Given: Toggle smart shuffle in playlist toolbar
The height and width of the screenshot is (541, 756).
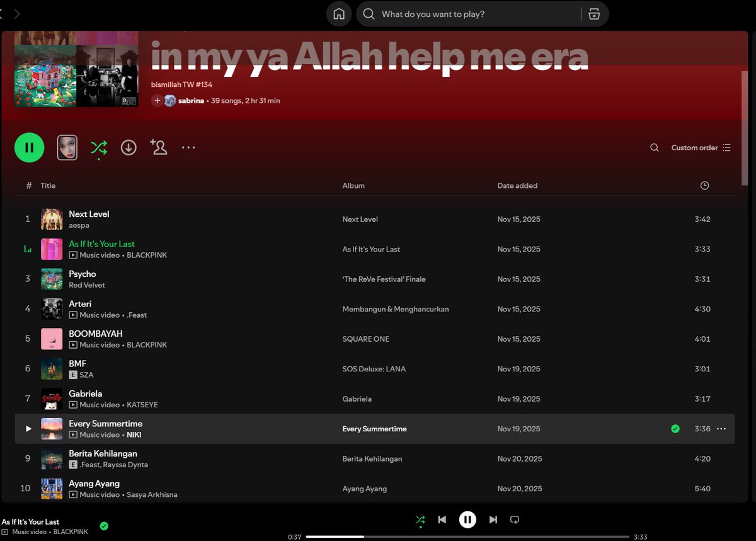Looking at the screenshot, I should pos(98,148).
